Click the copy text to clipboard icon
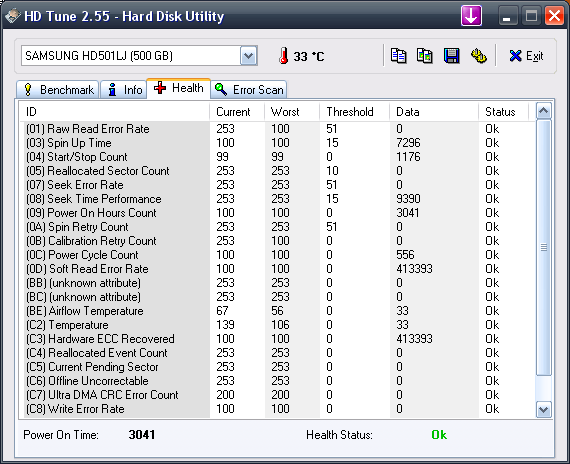This screenshot has width=570, height=464. point(398,56)
